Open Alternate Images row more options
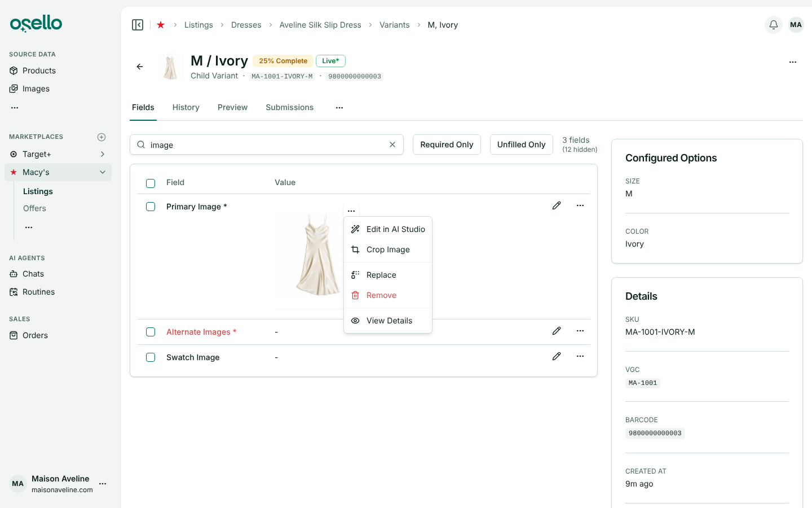 580,331
